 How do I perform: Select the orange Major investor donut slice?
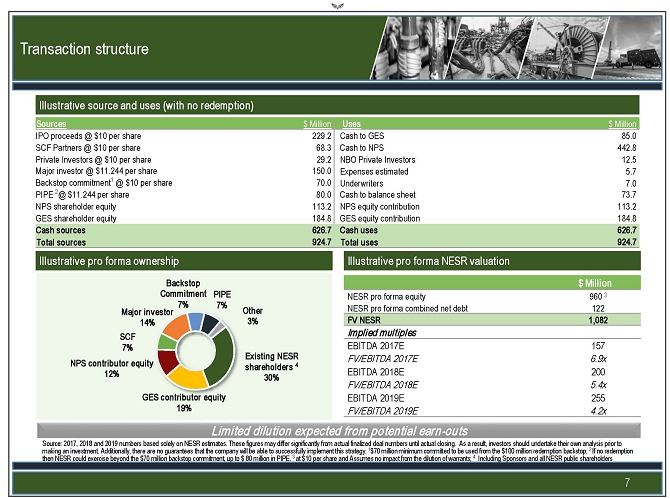coord(176,327)
